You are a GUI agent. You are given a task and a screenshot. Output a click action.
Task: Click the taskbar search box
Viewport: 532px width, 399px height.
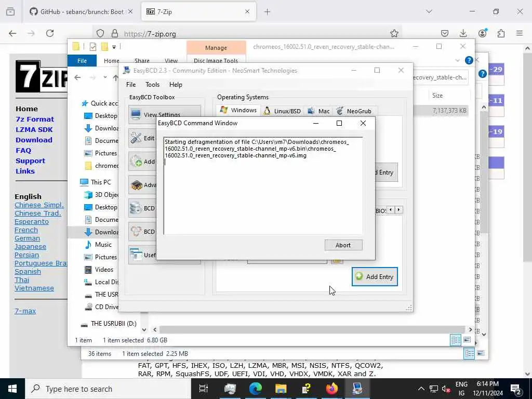tap(108, 389)
